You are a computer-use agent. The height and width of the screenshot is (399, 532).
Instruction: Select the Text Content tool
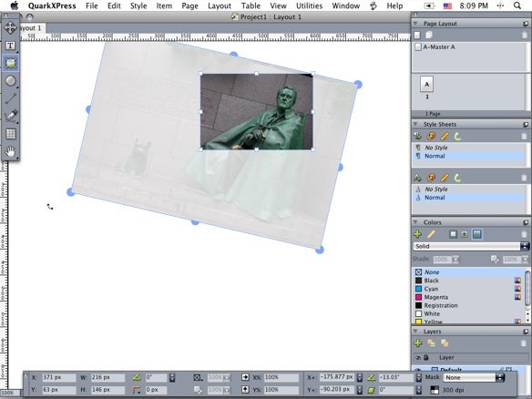click(11, 46)
